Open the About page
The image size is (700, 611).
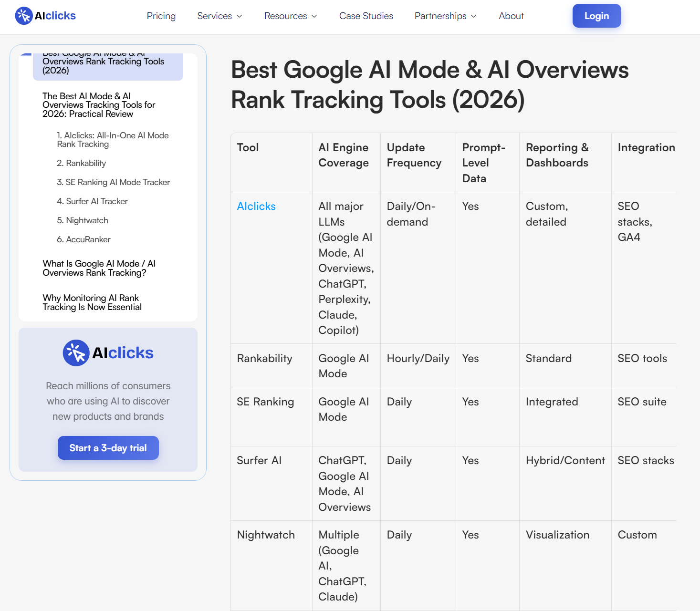coord(511,16)
